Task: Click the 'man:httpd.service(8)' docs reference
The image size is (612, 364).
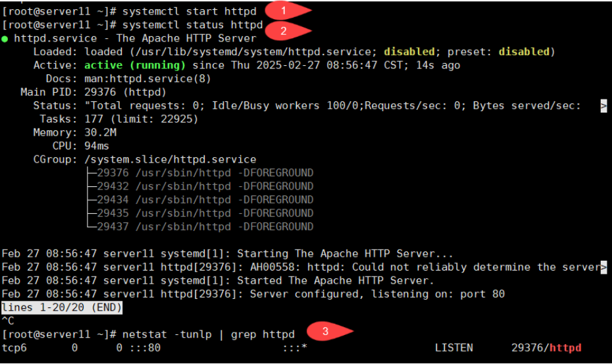Action: click(147, 78)
